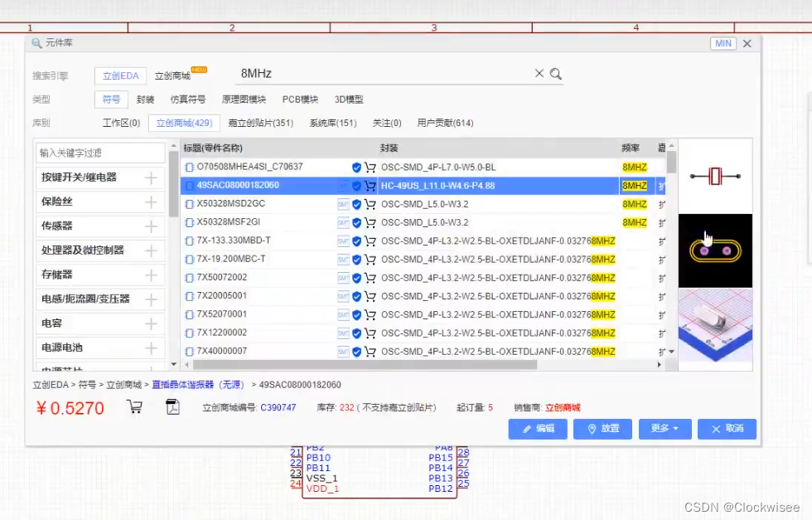The width and height of the screenshot is (812, 520).
Task: Click the MIN button
Action: [723, 44]
